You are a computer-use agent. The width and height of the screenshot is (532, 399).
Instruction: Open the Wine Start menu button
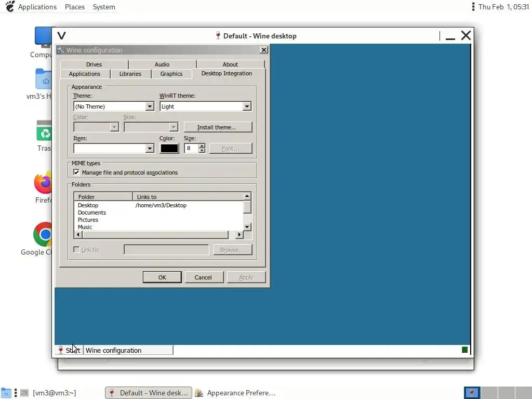coord(70,350)
